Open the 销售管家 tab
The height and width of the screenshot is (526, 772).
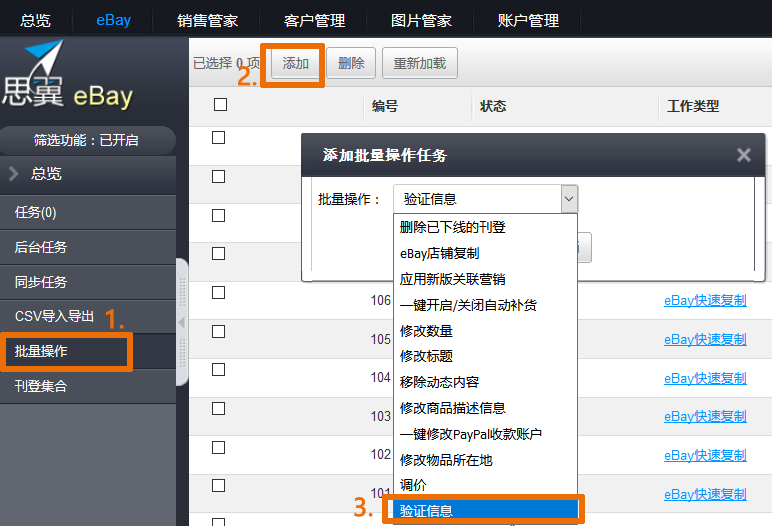207,20
